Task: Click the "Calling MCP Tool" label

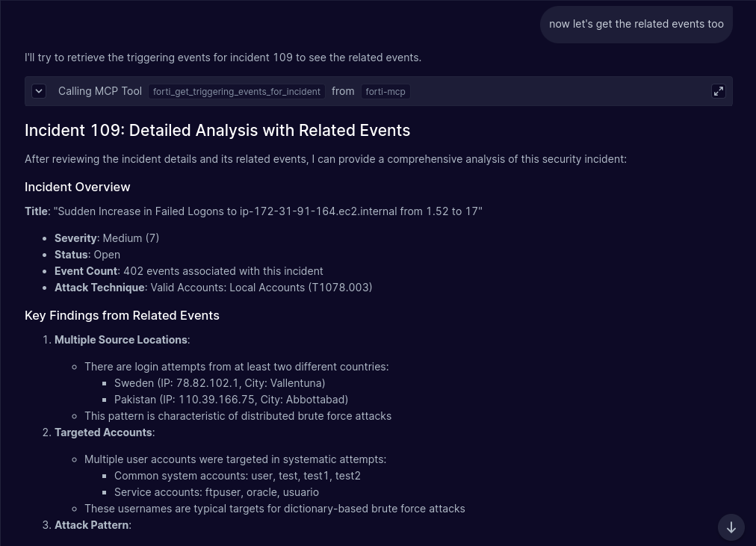Action: pos(100,91)
